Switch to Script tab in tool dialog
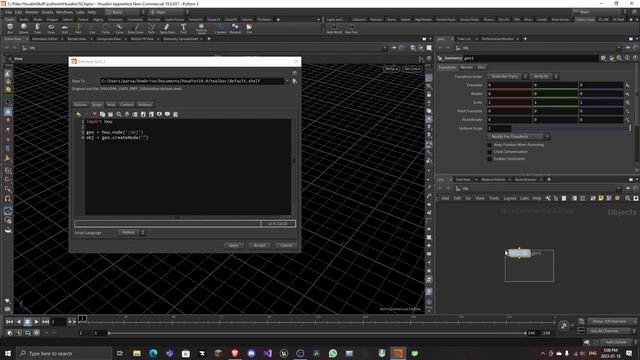640x360 pixels. tap(97, 104)
